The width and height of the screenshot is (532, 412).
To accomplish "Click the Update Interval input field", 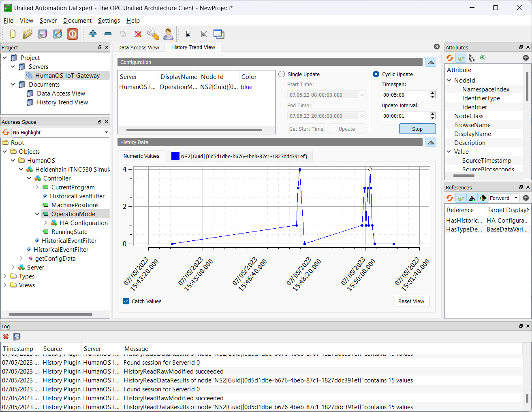I will [405, 116].
